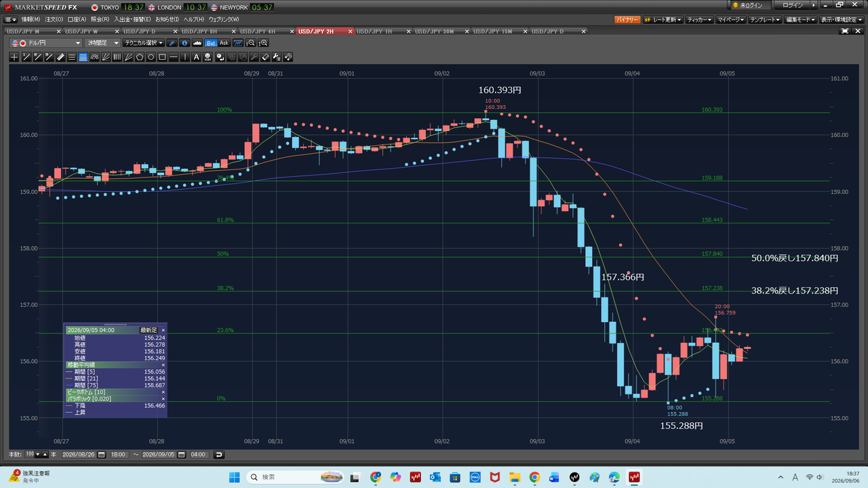Select the pentagon shape drawing tool

(140, 57)
